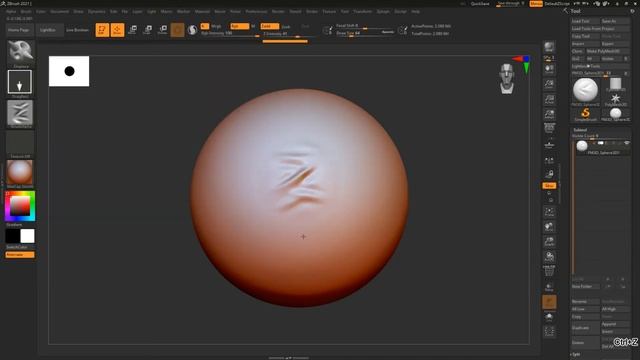Open the Preferences menu

(256, 11)
